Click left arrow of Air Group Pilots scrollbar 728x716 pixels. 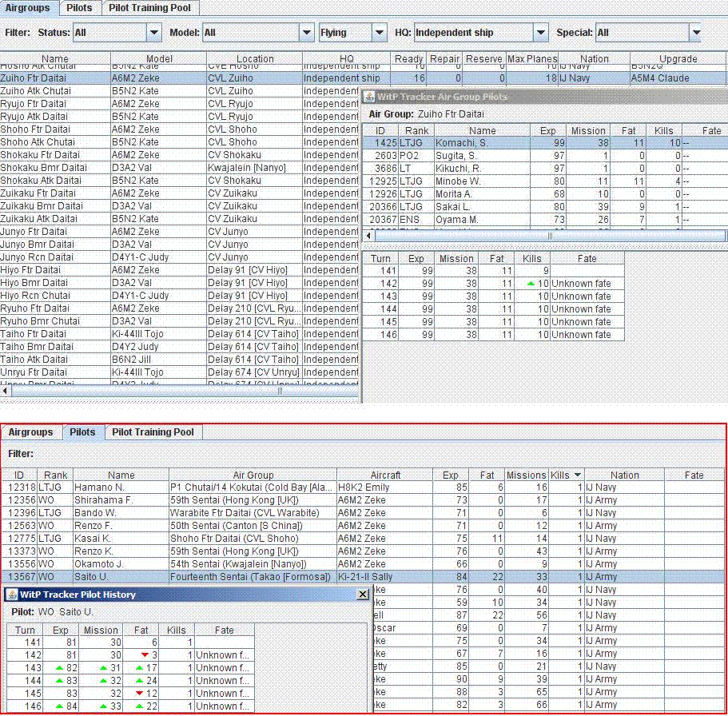368,236
